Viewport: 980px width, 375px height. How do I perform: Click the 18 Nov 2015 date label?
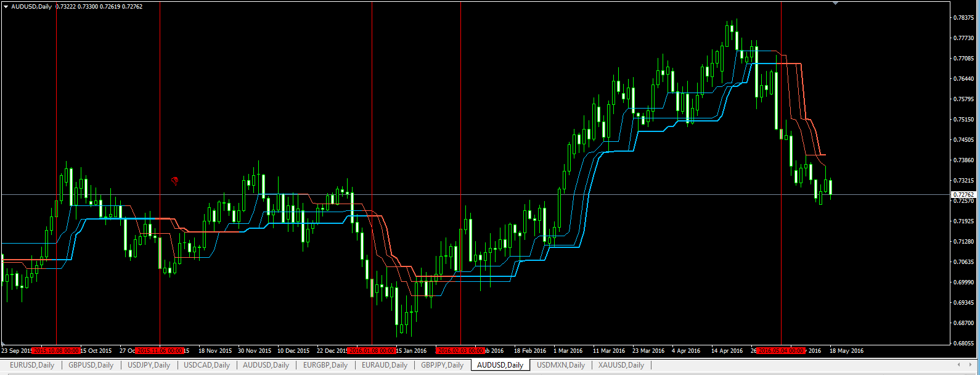point(215,350)
